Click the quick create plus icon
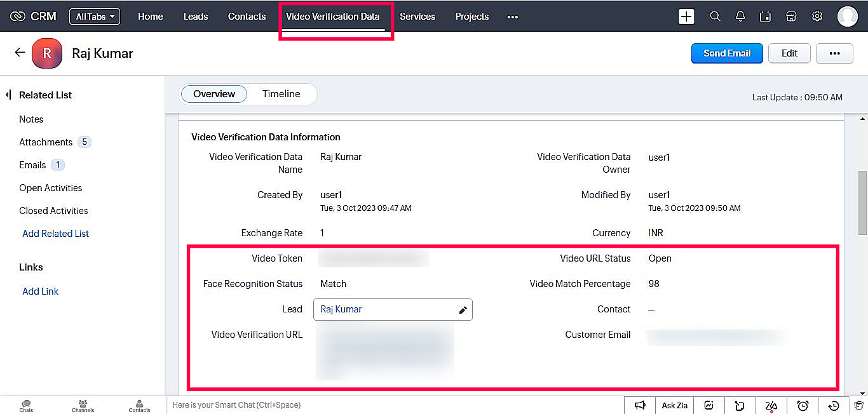 coord(686,17)
